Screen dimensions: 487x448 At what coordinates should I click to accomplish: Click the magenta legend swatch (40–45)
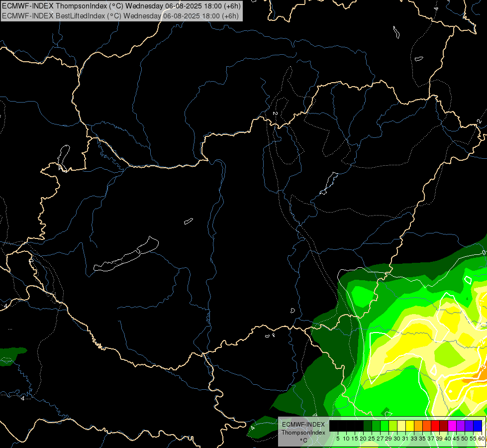(x=452, y=426)
